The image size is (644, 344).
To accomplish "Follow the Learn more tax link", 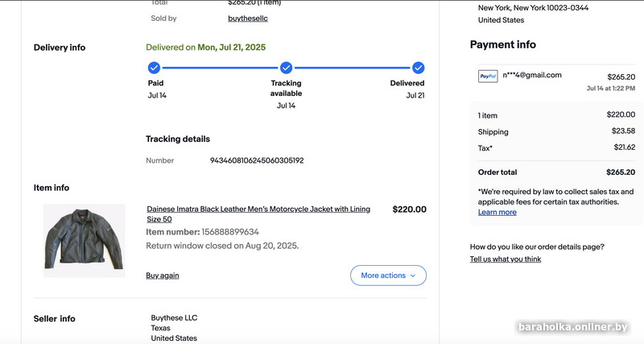I will 497,212.
